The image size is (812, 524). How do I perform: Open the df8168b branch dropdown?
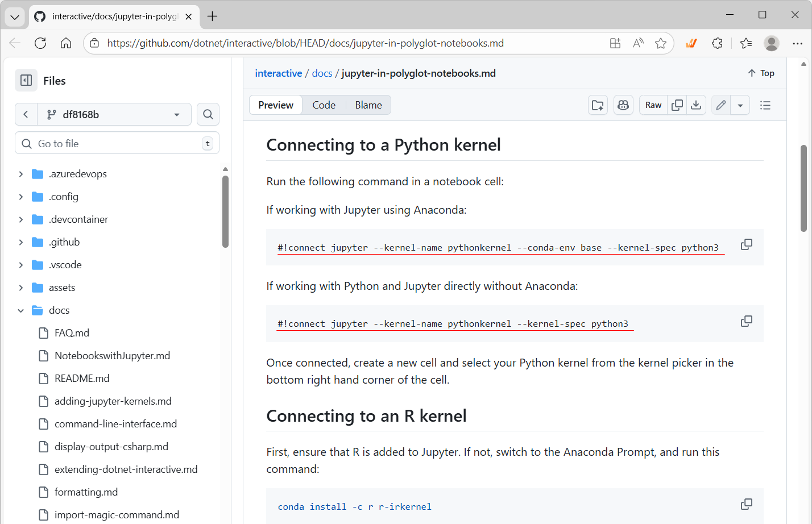coord(115,114)
